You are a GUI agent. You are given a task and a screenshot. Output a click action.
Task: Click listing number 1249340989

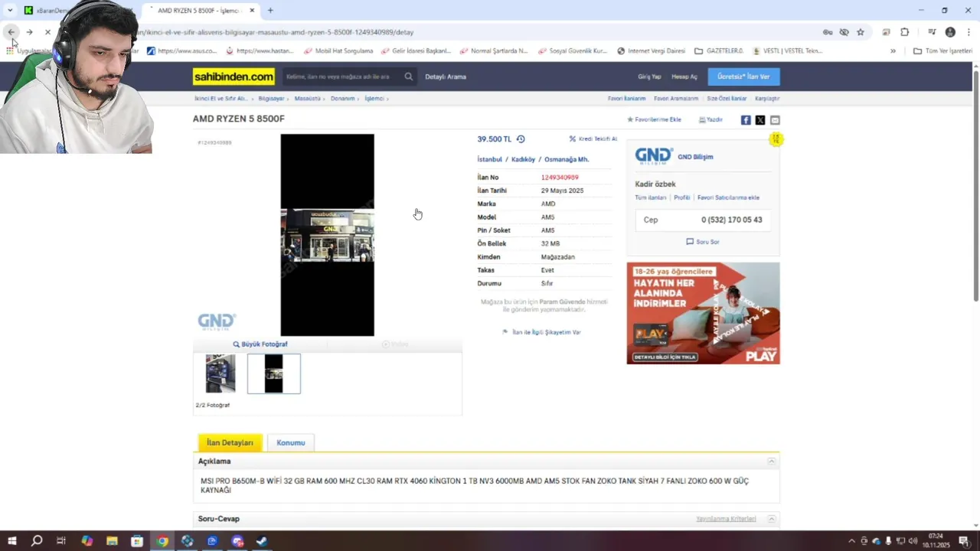click(x=560, y=178)
